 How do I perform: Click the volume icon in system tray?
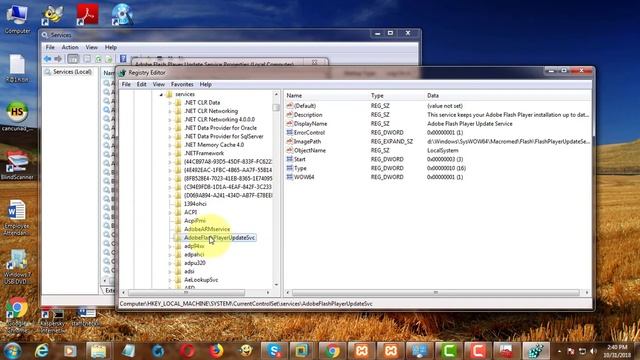tap(593, 351)
